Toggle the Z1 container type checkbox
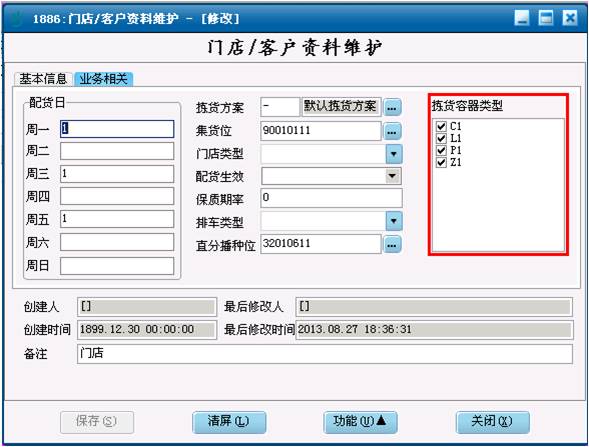This screenshot has width=589, height=447. (441, 162)
